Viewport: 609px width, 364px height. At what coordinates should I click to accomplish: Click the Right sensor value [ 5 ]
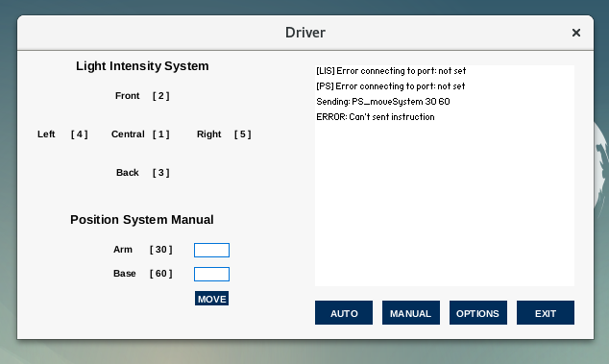point(243,134)
